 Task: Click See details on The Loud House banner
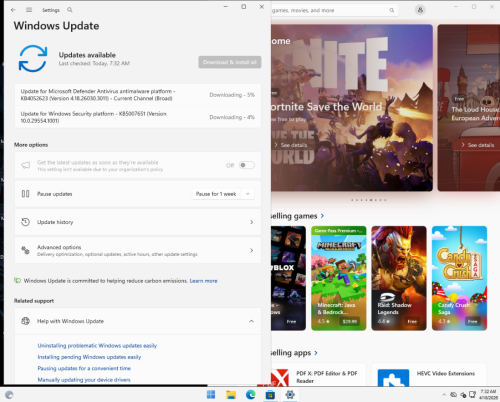(x=478, y=145)
